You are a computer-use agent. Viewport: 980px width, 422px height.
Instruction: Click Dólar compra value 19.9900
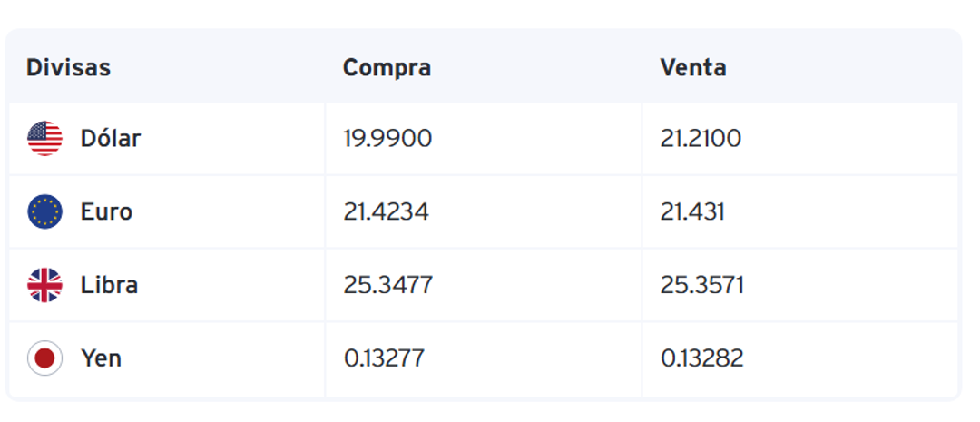[387, 139]
